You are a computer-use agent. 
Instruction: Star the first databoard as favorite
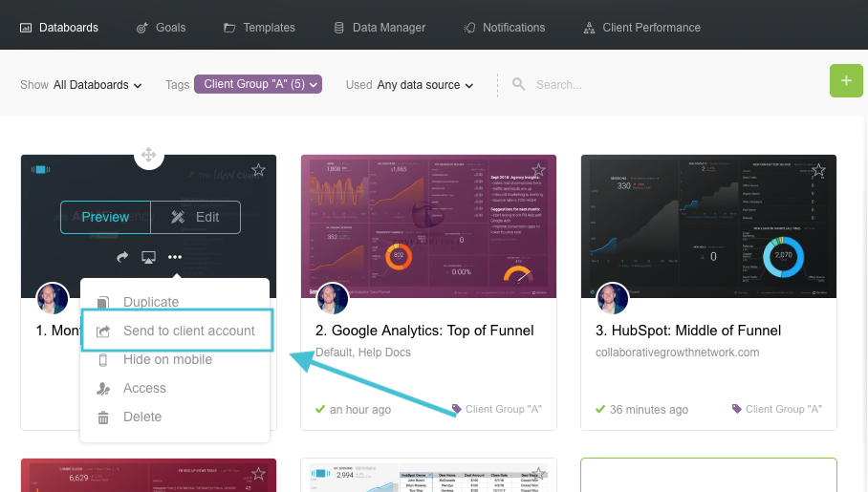coord(258,170)
